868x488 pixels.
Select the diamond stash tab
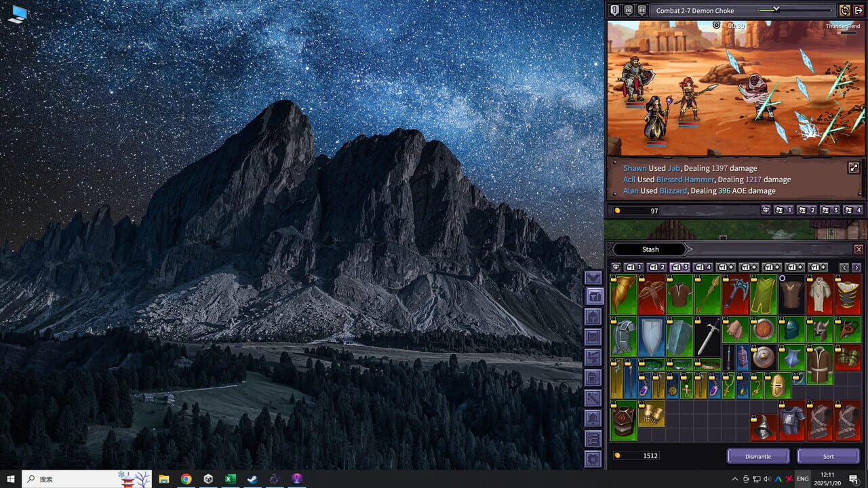pos(616,266)
